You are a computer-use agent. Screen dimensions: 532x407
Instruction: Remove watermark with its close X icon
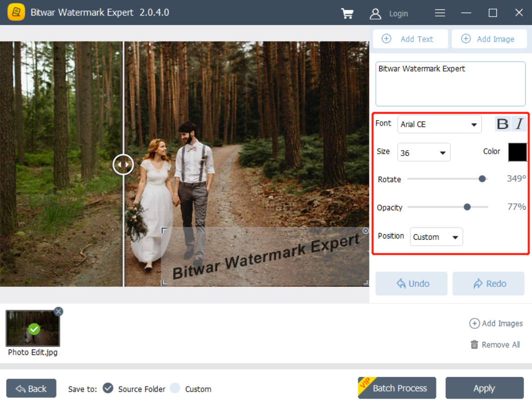tap(365, 231)
